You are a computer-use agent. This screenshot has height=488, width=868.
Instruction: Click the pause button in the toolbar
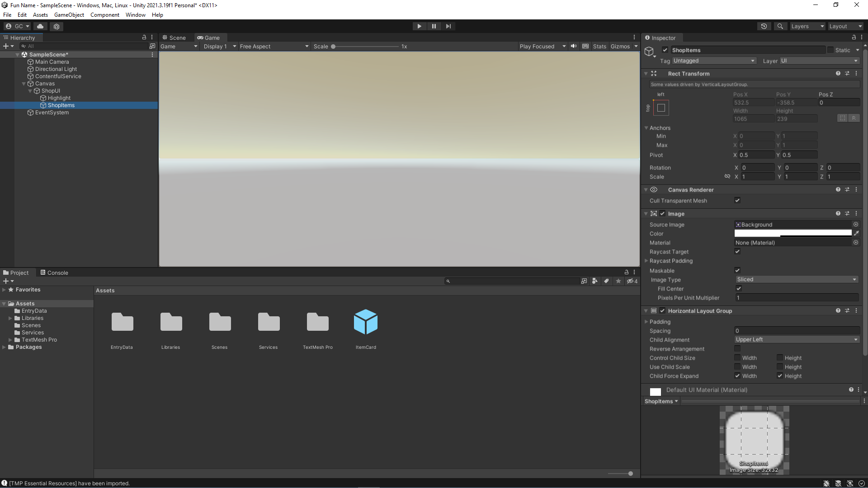point(434,26)
